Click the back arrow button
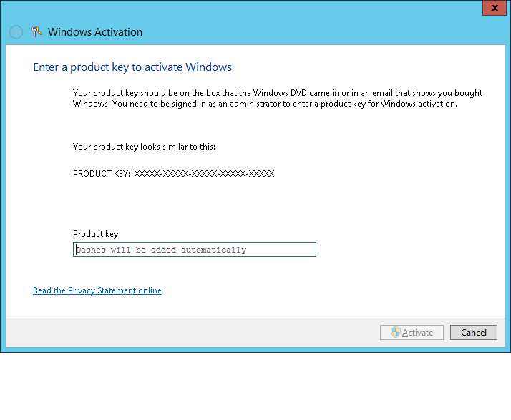Viewport: 511px width, 420px height. point(16,32)
